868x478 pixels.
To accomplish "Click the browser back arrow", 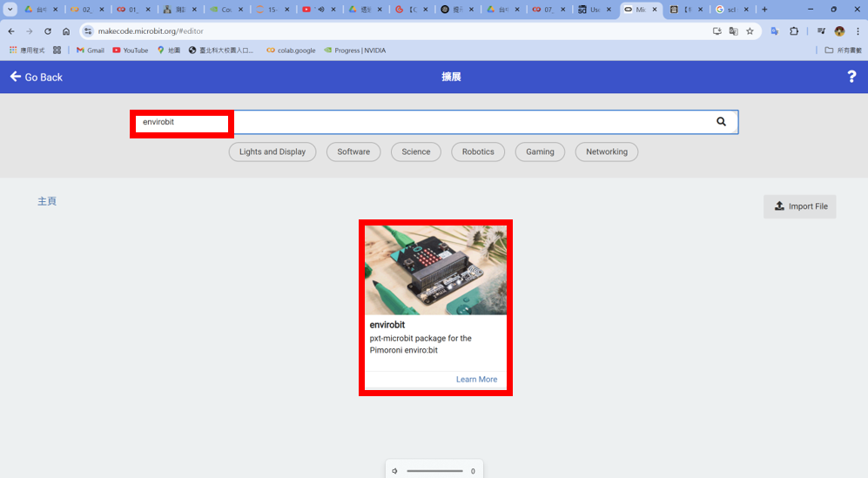I will tap(11, 31).
